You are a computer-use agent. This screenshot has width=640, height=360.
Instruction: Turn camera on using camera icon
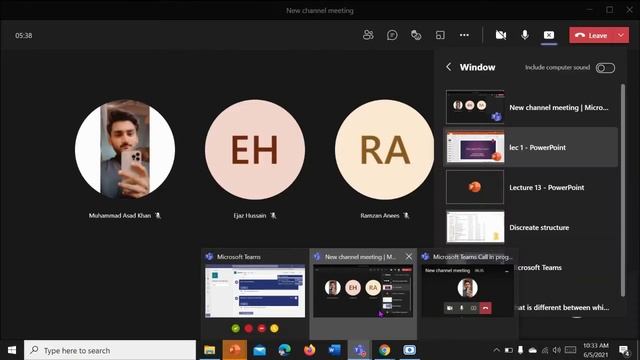[x=501, y=35]
